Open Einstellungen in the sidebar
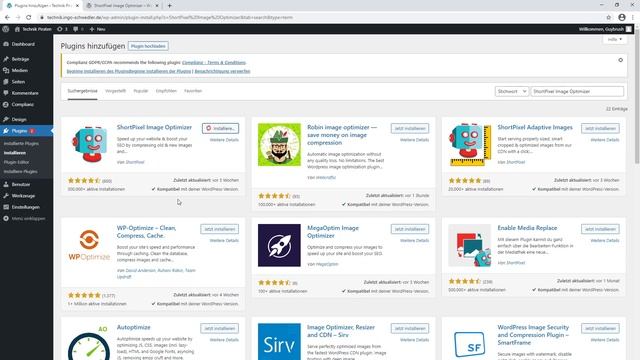640x360 pixels. tap(25, 207)
